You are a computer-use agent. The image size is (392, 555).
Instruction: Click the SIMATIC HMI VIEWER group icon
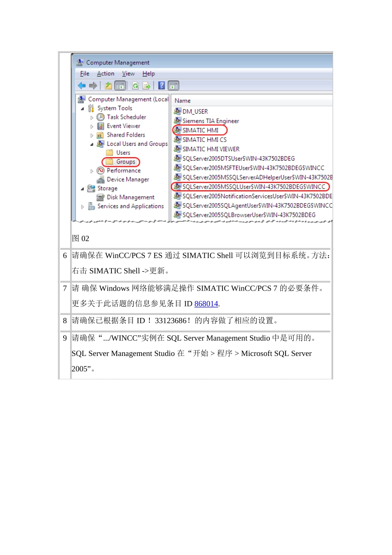coord(177,149)
